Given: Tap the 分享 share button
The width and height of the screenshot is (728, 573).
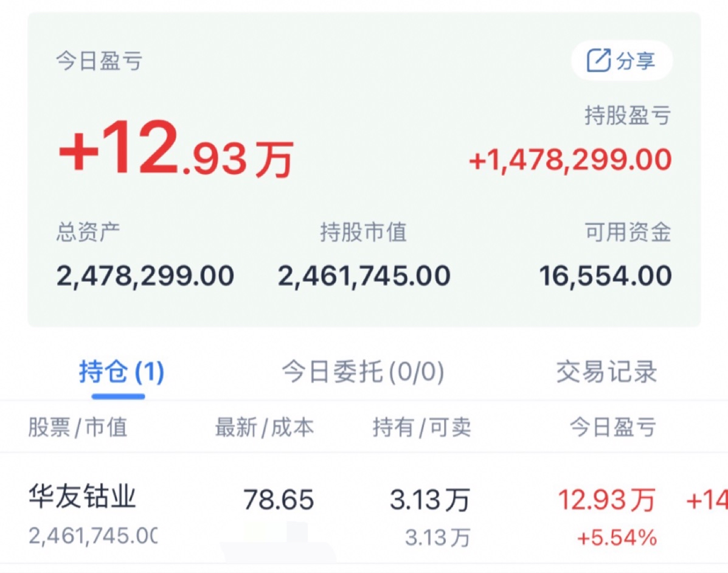Looking at the screenshot, I should pyautogui.click(x=622, y=61).
